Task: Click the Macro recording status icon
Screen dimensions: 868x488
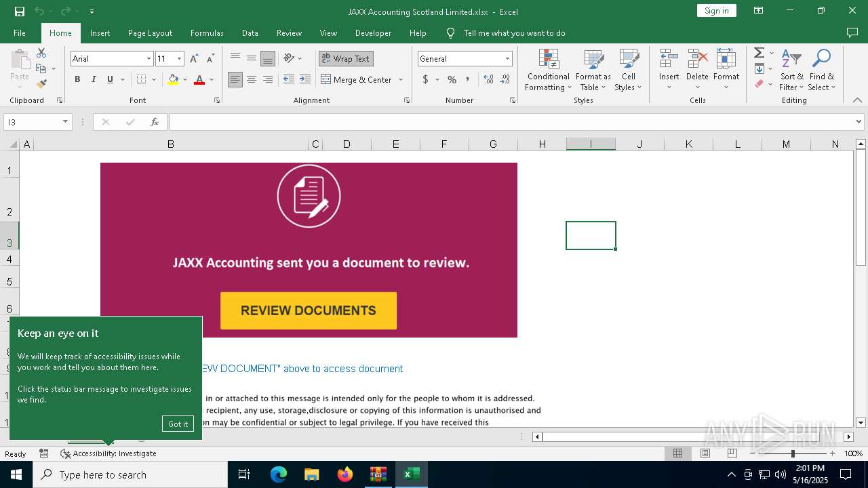Action: (x=44, y=453)
